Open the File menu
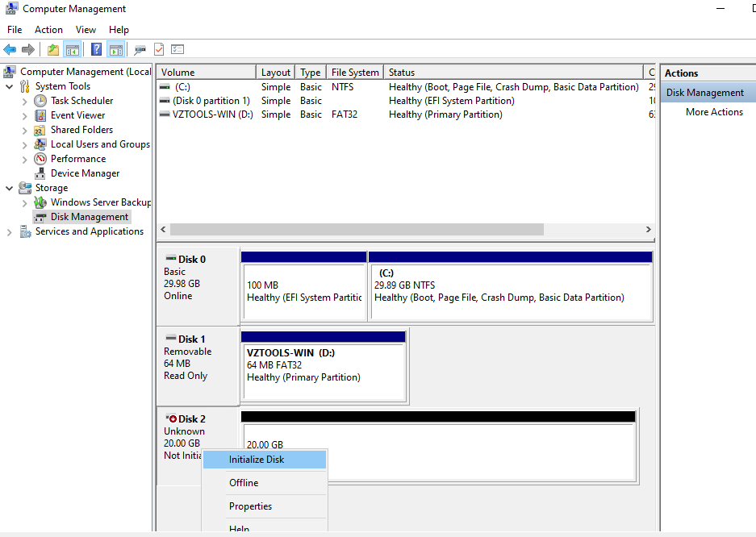Viewport: 756px width, 537px height. coord(15,30)
